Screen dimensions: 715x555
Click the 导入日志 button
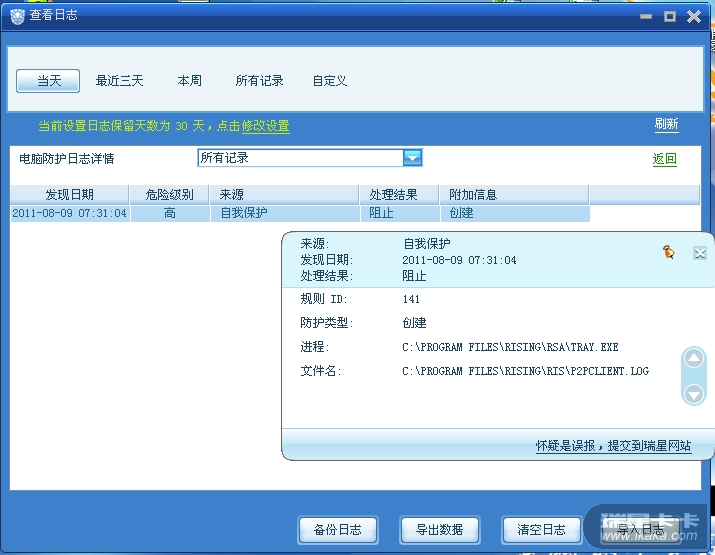coord(641,530)
